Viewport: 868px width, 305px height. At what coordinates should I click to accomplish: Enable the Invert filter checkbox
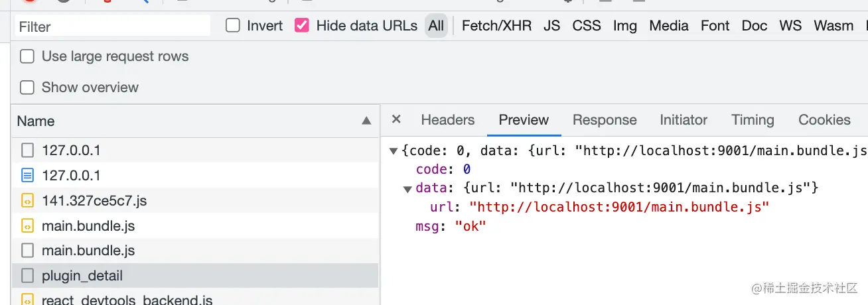(x=233, y=26)
